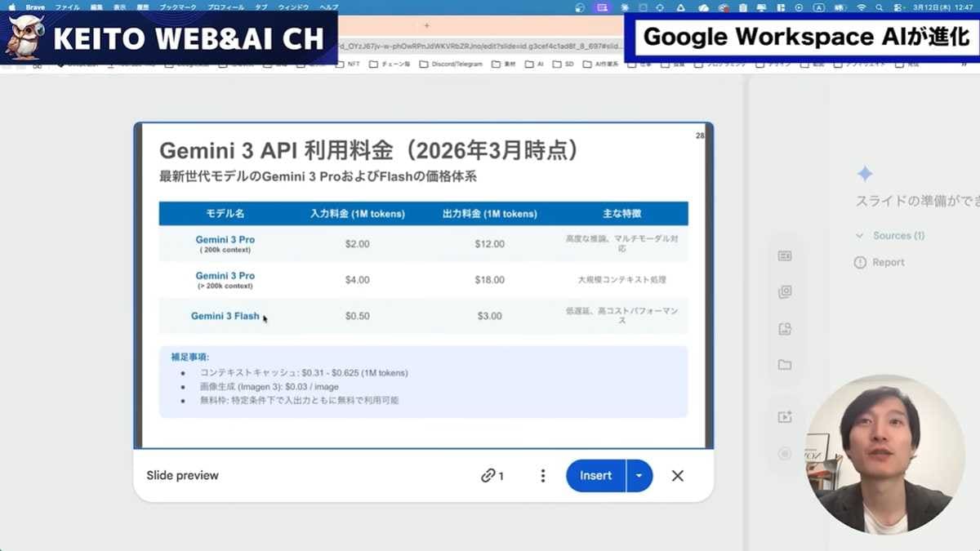Open the three-dot overflow menu in slide preview
Viewport: 980px width, 551px height.
pyautogui.click(x=542, y=475)
